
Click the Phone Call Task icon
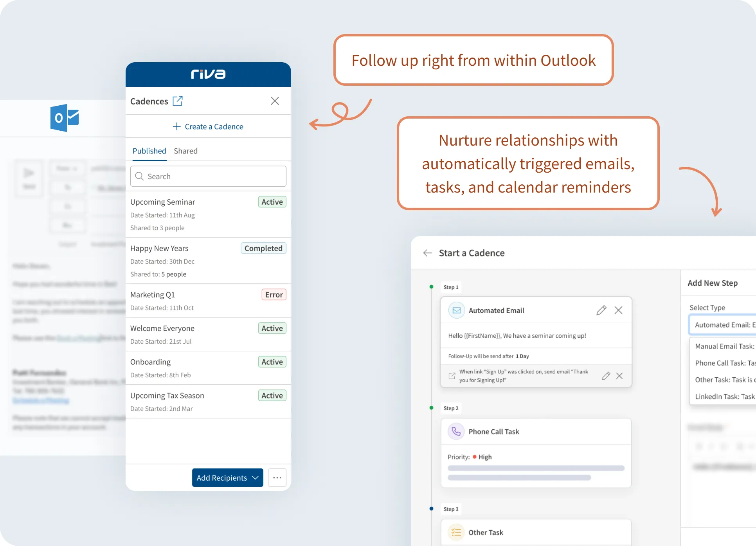[x=457, y=431]
